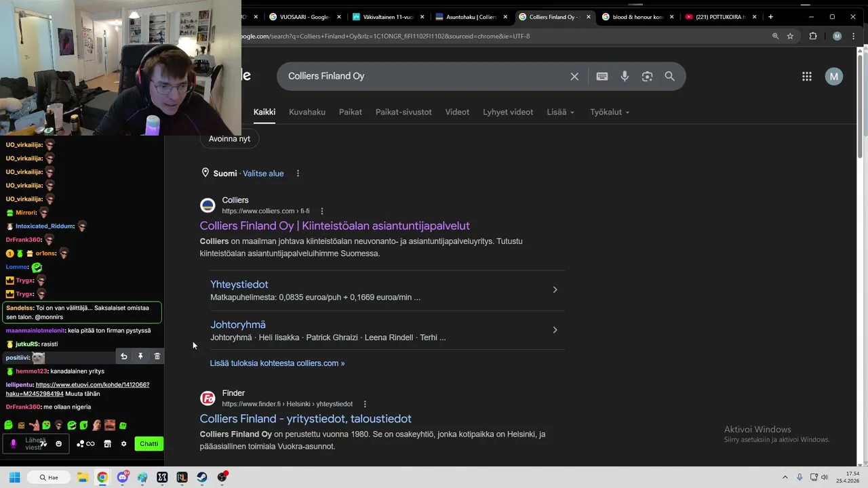Open options for the Colliers result
This screenshot has width=868, height=488.
point(321,211)
